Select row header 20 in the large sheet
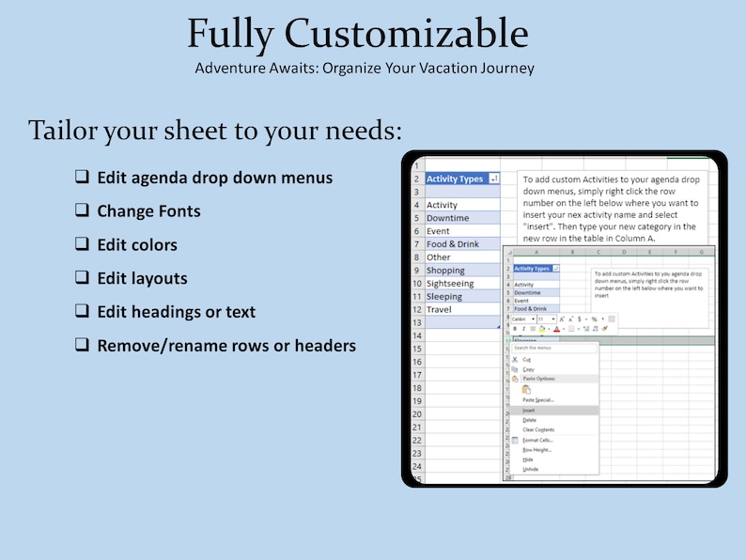Viewport: 746px width, 560px height. coord(417,414)
